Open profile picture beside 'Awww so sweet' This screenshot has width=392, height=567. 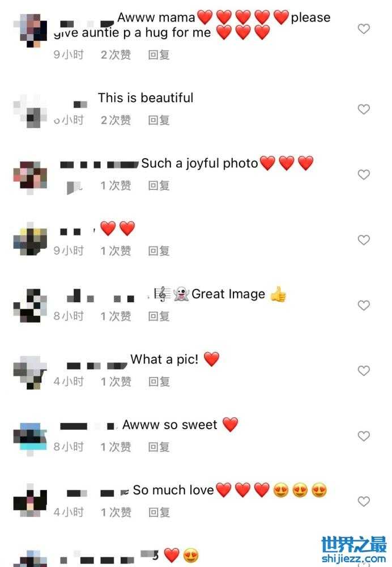(x=31, y=439)
